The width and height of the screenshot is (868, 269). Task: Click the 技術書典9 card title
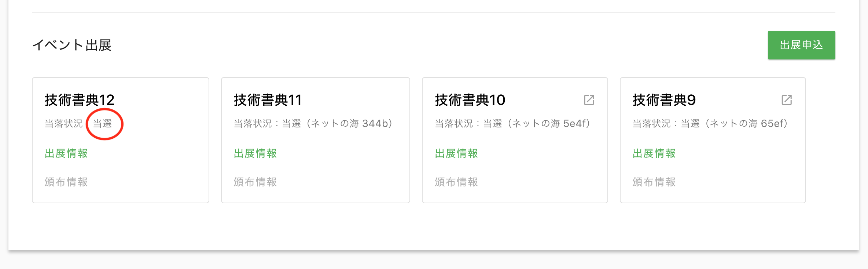point(664,100)
